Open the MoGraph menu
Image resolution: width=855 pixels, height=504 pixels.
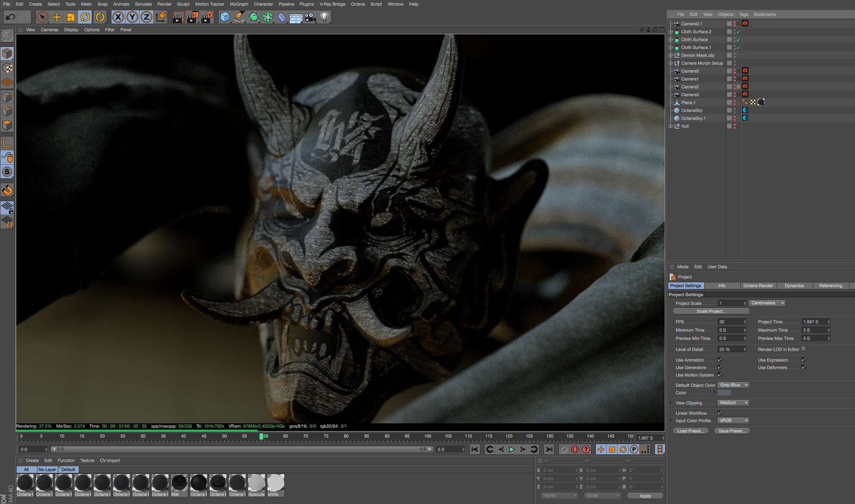(239, 4)
